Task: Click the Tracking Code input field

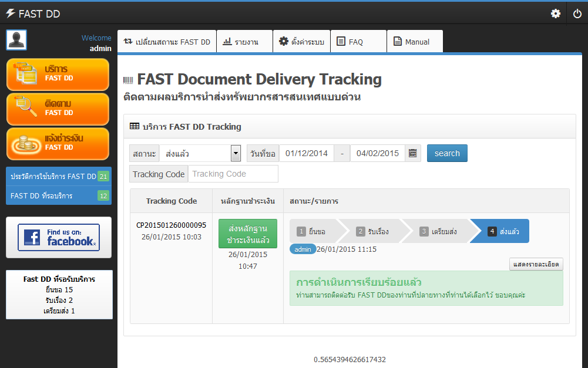Action: [x=233, y=174]
